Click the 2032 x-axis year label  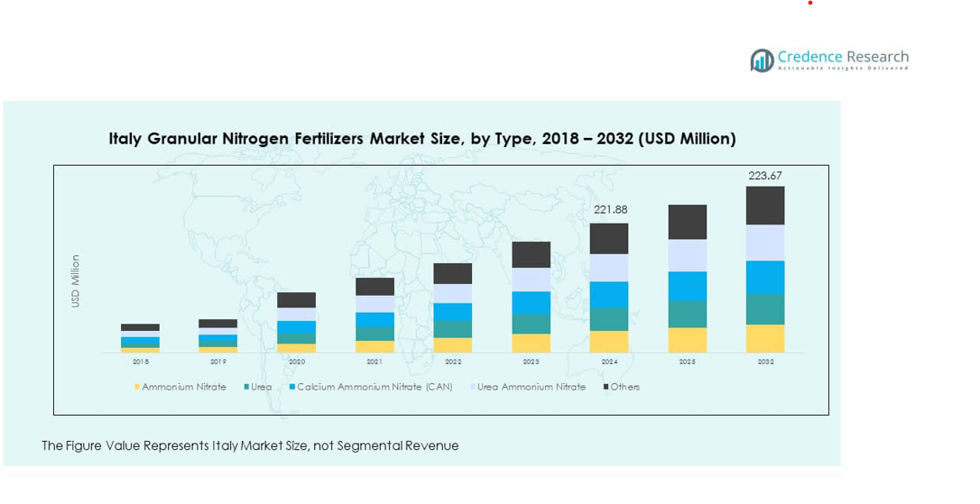coord(764,362)
